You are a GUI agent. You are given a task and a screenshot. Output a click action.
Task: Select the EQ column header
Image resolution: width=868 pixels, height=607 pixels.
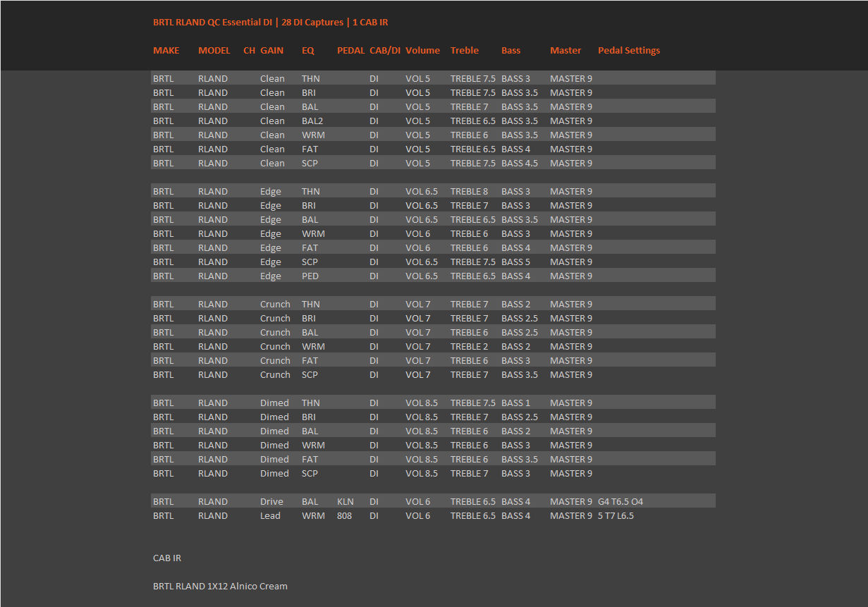308,50
